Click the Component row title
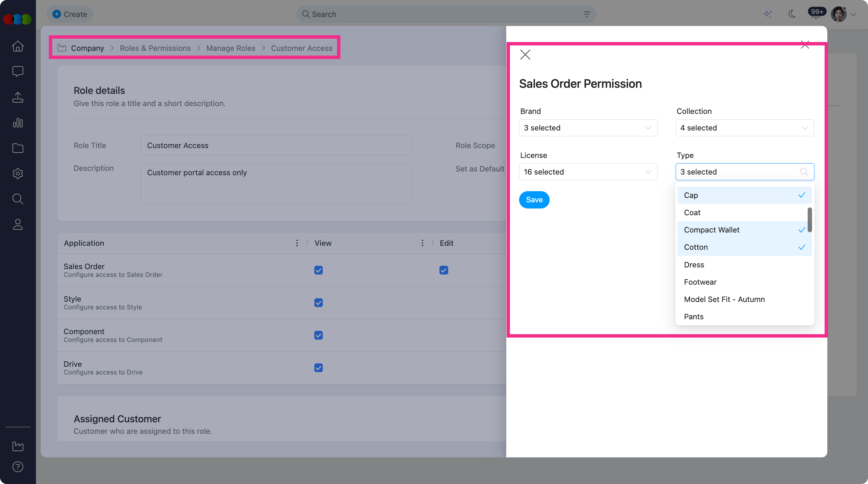The width and height of the screenshot is (868, 484). (x=84, y=331)
